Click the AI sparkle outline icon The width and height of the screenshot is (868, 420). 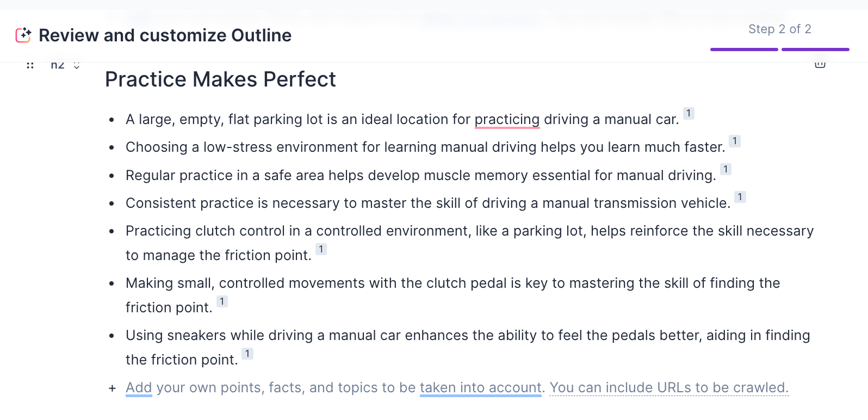(x=23, y=35)
